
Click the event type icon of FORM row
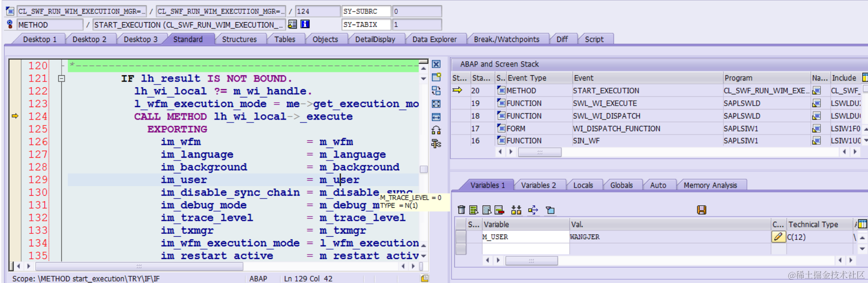502,128
